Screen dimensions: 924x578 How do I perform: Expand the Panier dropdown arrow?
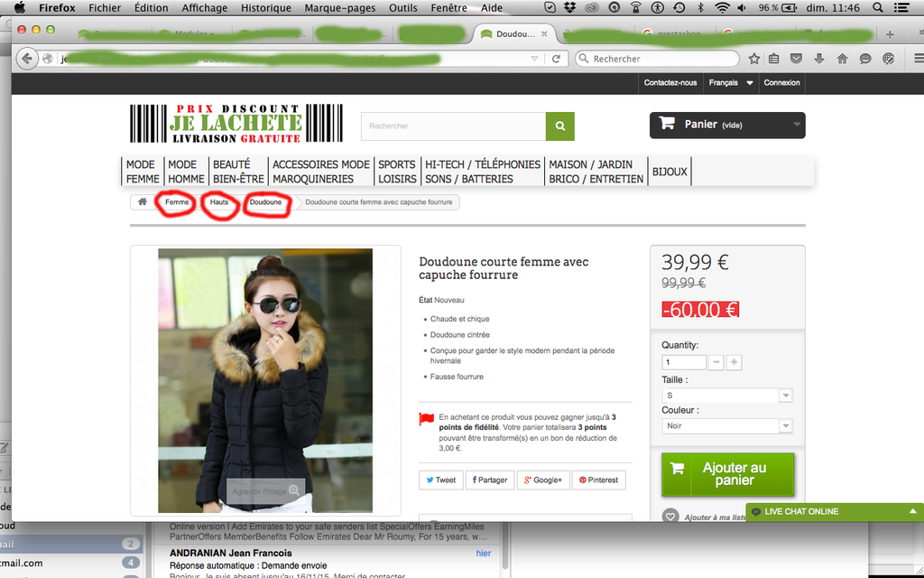pos(797,125)
